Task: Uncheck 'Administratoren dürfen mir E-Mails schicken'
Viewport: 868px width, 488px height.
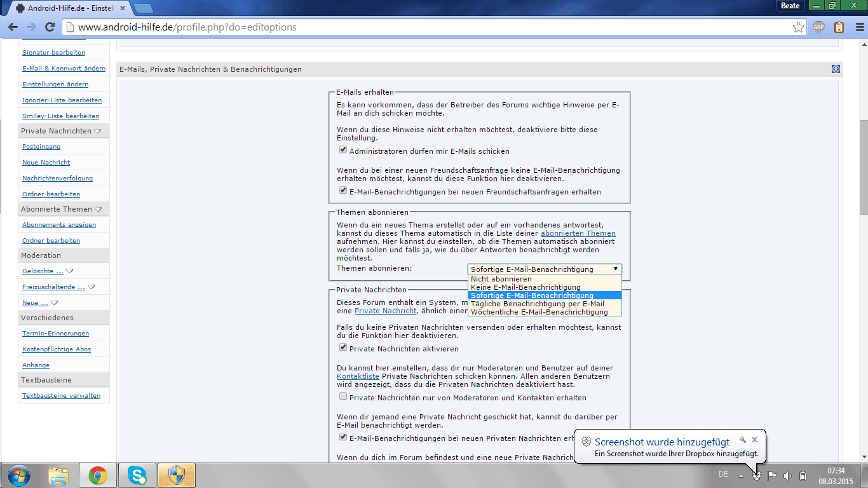Action: click(343, 151)
